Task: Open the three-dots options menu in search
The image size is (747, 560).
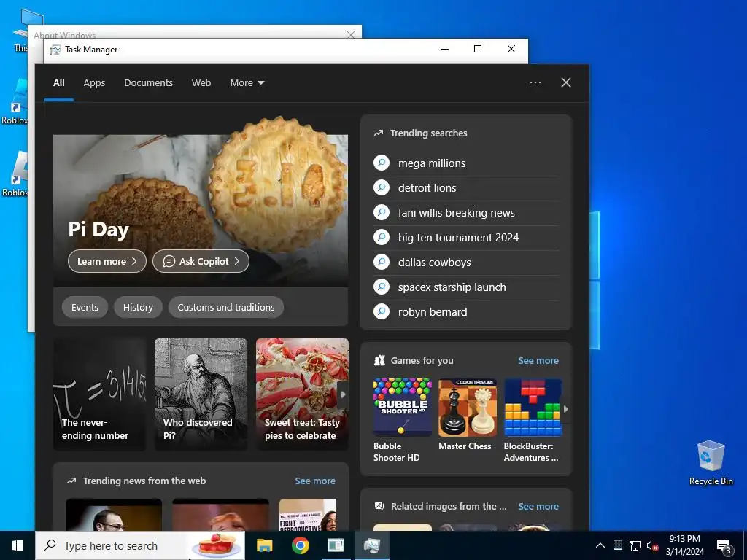Action: click(535, 82)
